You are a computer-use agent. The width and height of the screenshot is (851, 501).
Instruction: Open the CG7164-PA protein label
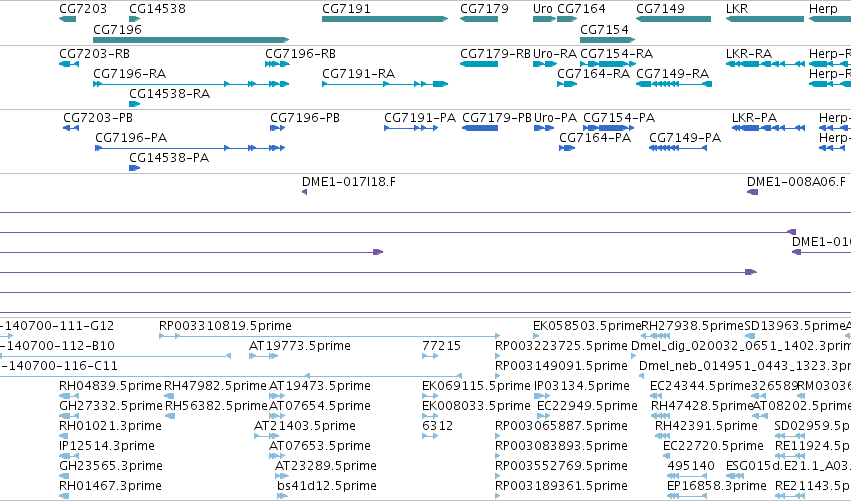tap(595, 138)
